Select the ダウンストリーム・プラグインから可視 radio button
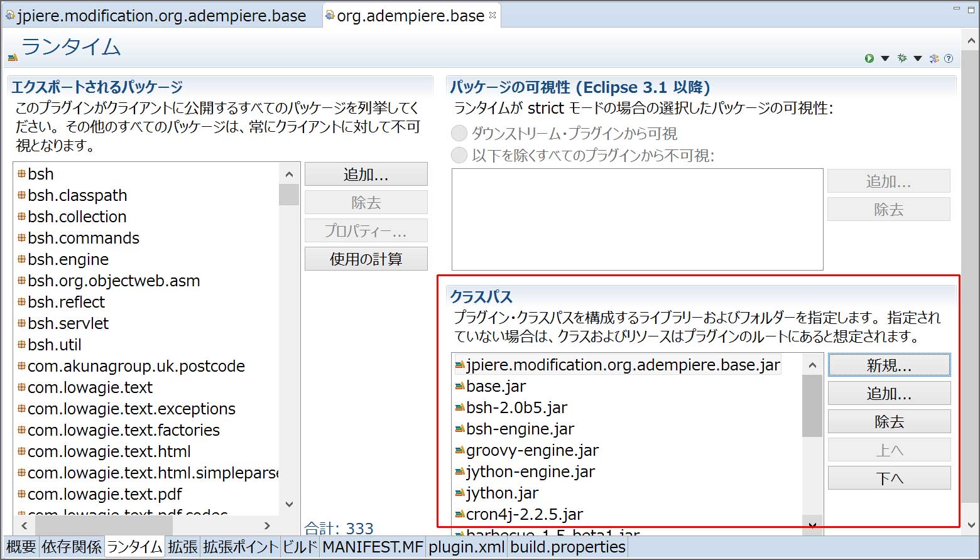980x560 pixels. [x=460, y=133]
